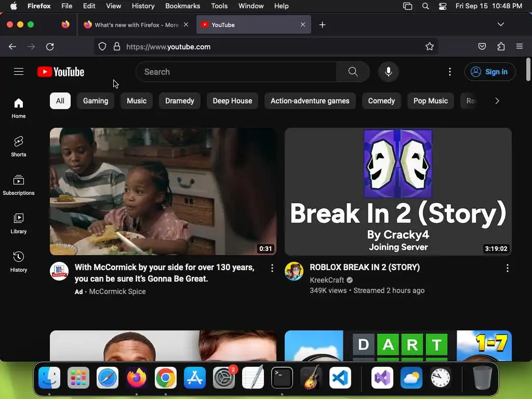Start voice search with microphone icon

point(389,72)
